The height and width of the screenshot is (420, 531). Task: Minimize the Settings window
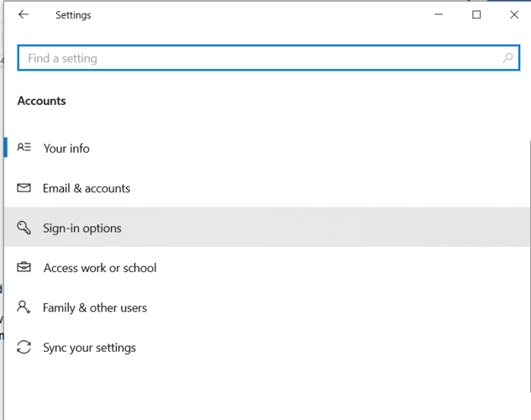click(x=439, y=14)
